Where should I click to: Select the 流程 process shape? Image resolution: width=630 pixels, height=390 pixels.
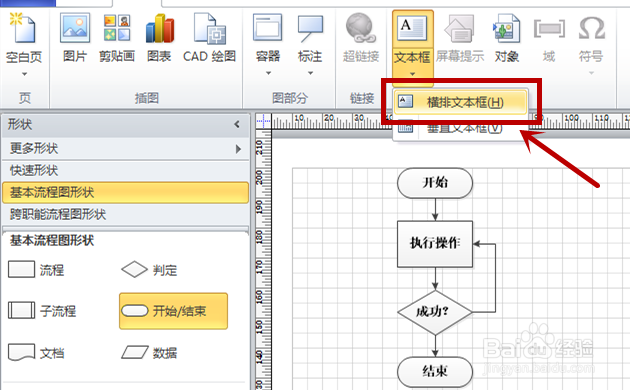click(36, 270)
